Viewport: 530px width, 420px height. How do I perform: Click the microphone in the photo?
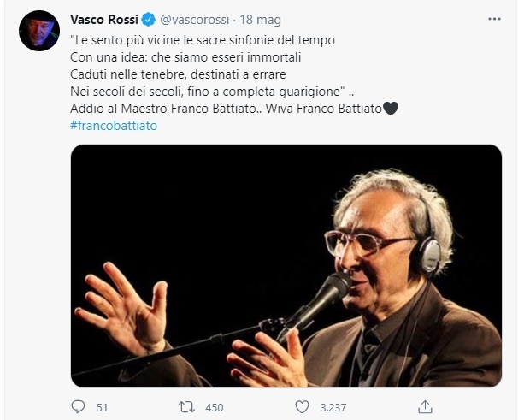(315, 305)
